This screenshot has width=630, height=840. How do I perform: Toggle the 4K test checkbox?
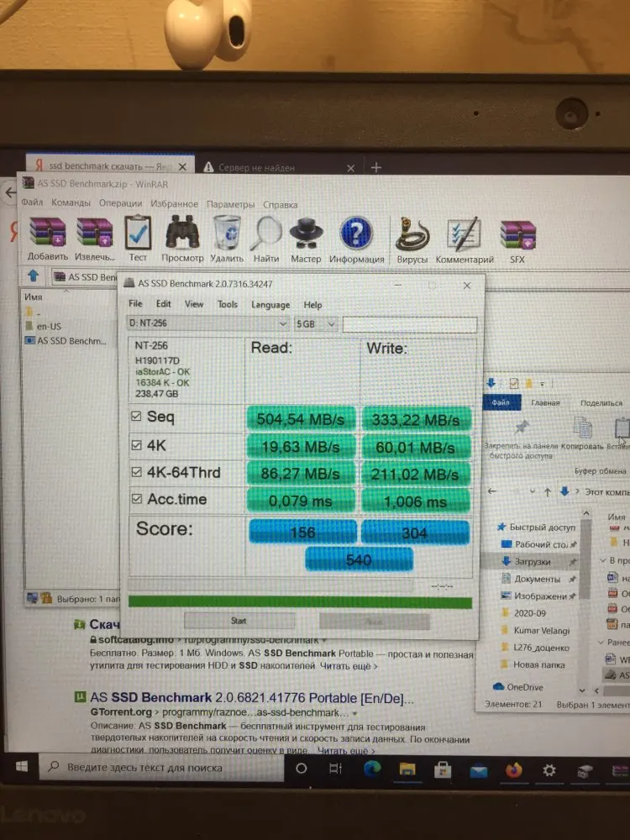[136, 444]
